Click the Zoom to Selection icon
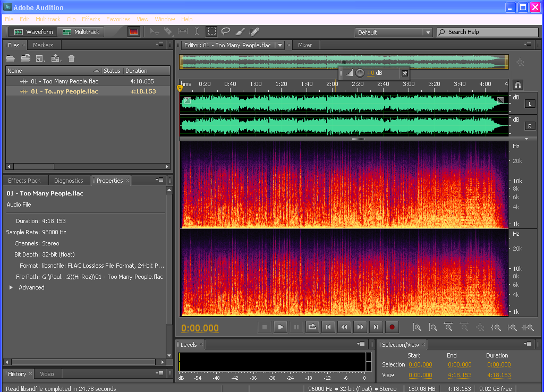The image size is (544, 392). tap(528, 327)
